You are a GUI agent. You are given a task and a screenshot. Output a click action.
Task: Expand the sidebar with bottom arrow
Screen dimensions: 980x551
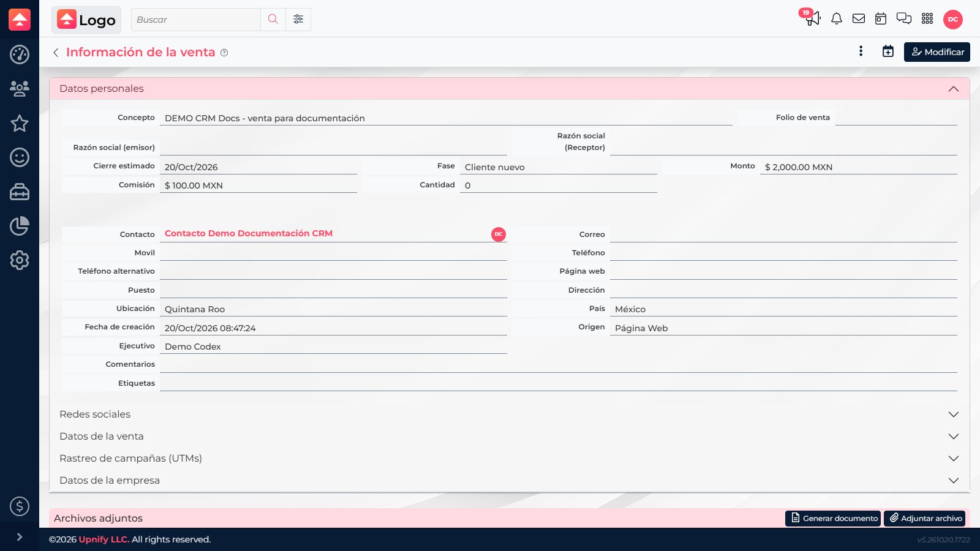[20, 537]
